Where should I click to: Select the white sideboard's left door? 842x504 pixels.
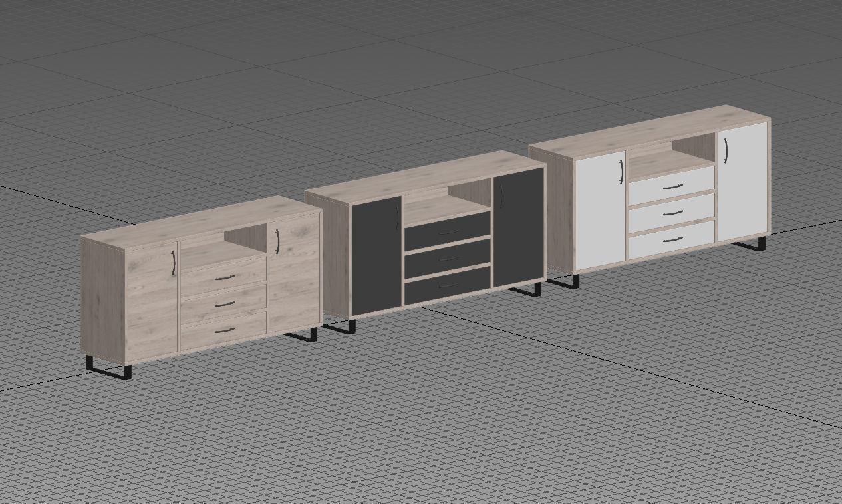pos(601,210)
